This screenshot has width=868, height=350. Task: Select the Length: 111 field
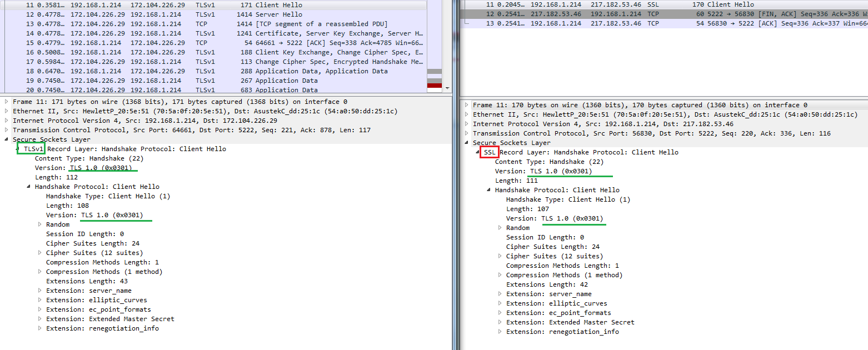click(x=516, y=181)
